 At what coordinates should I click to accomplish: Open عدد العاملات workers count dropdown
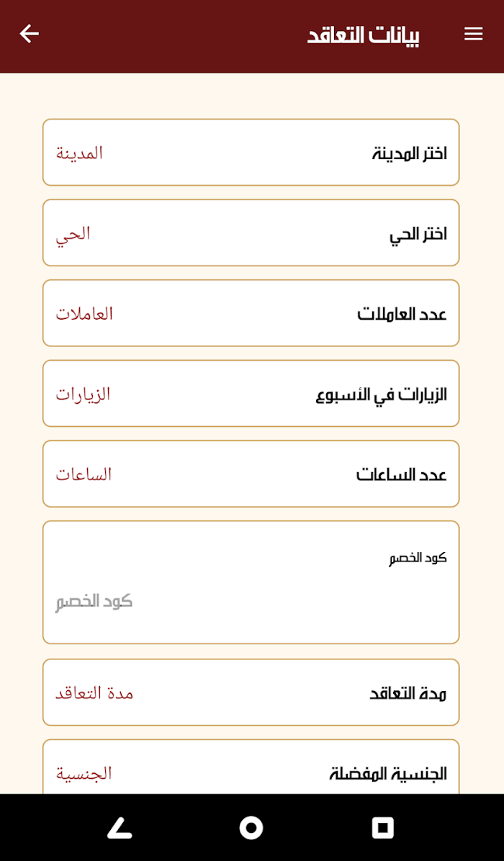[x=251, y=313]
